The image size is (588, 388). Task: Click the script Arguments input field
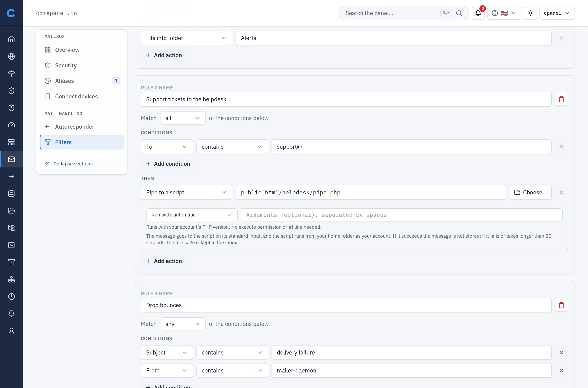tap(401, 215)
